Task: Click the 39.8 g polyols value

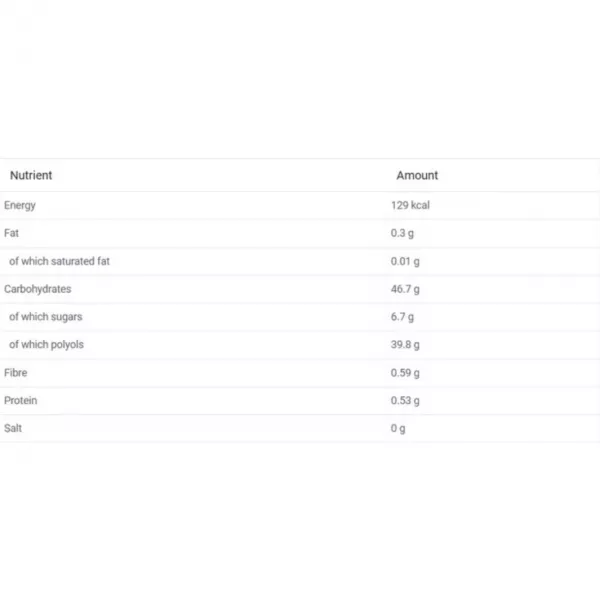Action: [405, 345]
